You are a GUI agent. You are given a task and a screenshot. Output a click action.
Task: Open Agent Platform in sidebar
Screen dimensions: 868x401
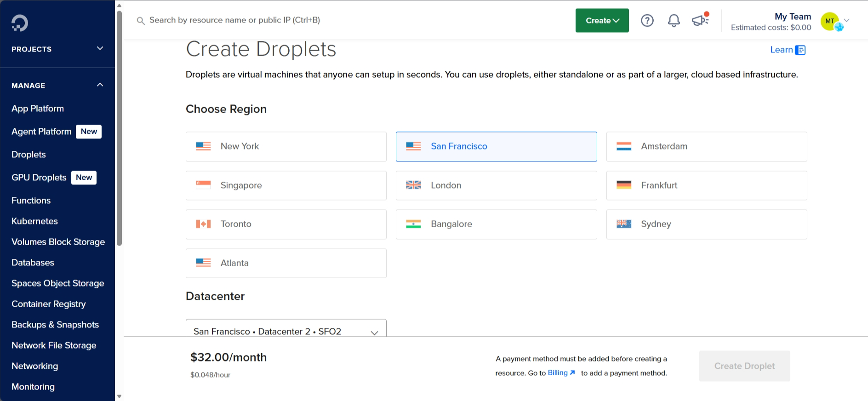[x=41, y=132]
